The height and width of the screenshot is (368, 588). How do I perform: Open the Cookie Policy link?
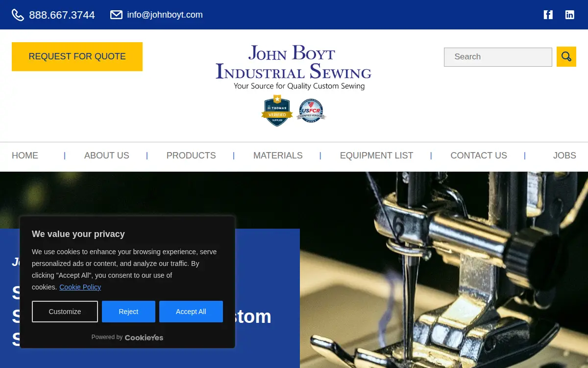click(80, 287)
